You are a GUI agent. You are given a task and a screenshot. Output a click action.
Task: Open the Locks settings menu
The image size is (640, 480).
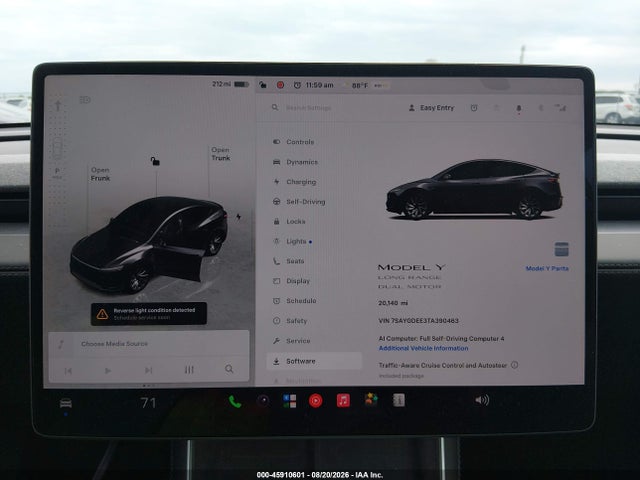pyautogui.click(x=296, y=222)
